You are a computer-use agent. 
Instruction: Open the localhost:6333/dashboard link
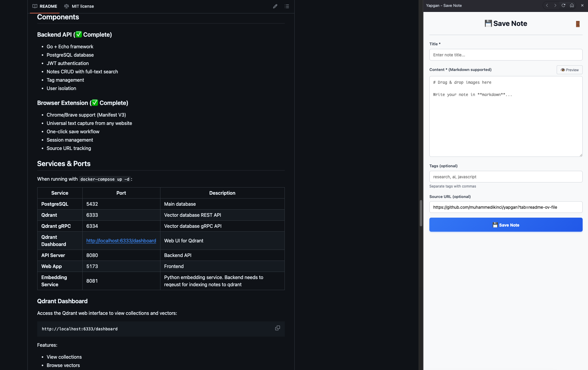coord(121,241)
